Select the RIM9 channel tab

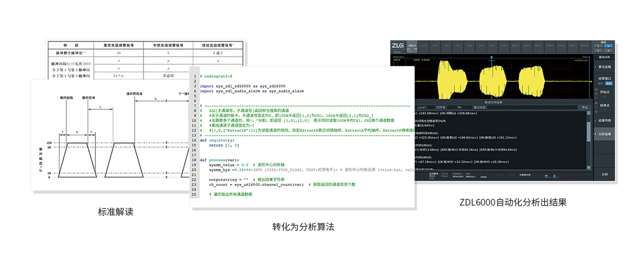(x=504, y=47)
